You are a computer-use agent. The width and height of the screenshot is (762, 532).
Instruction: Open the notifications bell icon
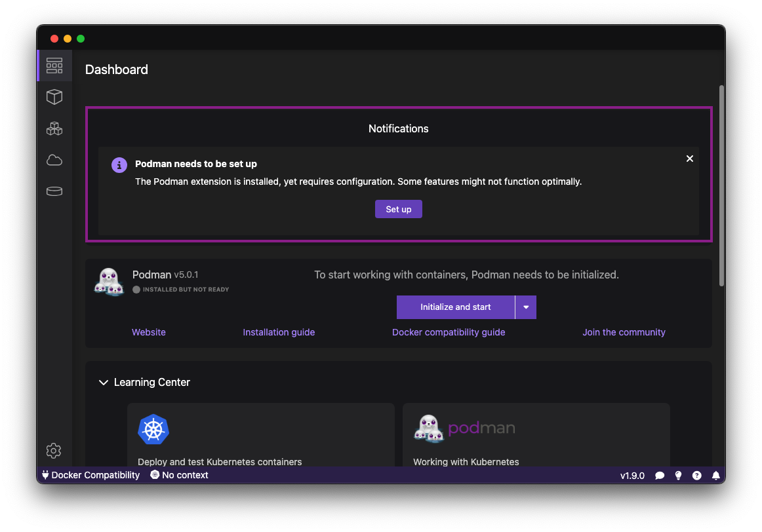(716, 476)
